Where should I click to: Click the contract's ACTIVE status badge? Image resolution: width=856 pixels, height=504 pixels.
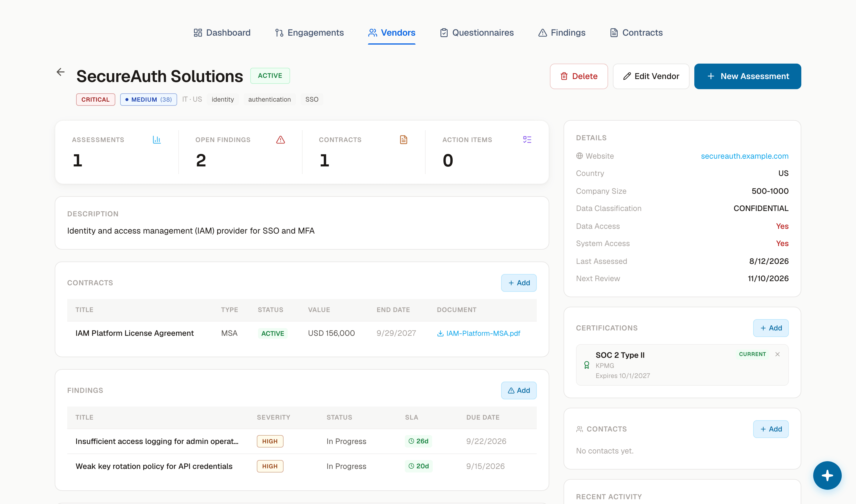tap(273, 333)
